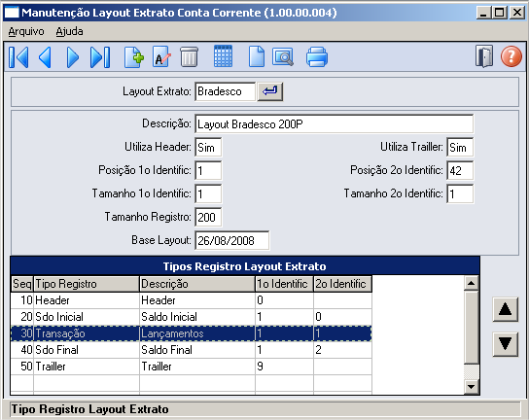
Task: Click the Seq 10 cell
Action: (x=22, y=300)
